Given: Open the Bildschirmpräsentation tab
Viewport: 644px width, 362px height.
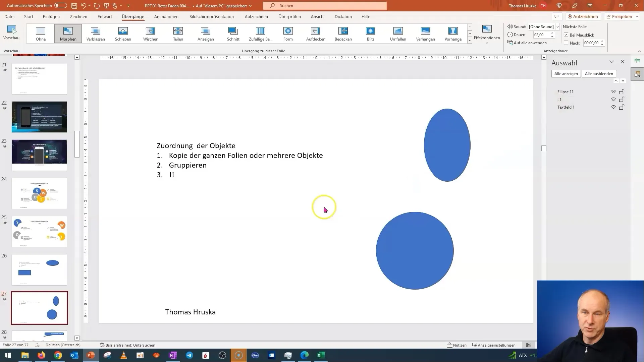Looking at the screenshot, I should 212,16.
